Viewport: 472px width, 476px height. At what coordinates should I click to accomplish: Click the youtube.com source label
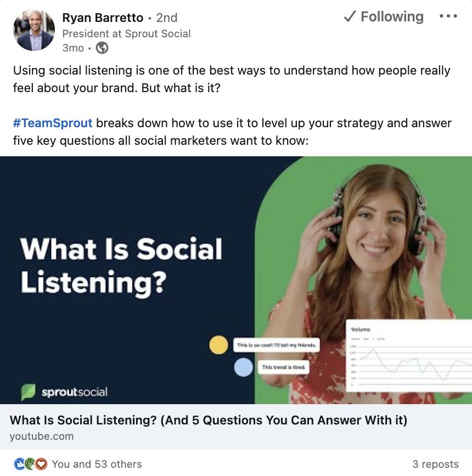click(42, 437)
